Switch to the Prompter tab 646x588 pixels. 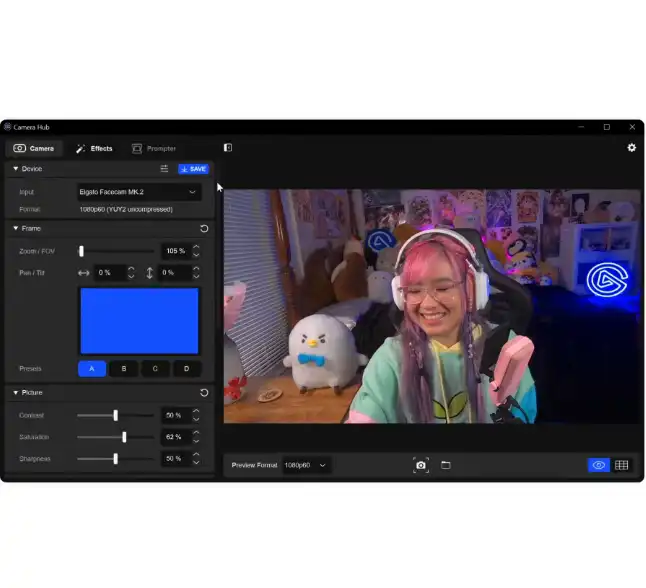(154, 148)
